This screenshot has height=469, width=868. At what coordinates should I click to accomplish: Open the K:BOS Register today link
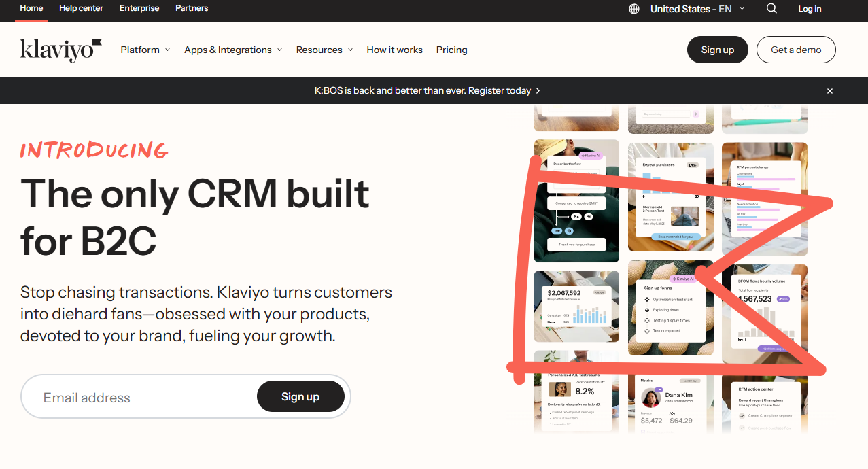click(x=428, y=90)
